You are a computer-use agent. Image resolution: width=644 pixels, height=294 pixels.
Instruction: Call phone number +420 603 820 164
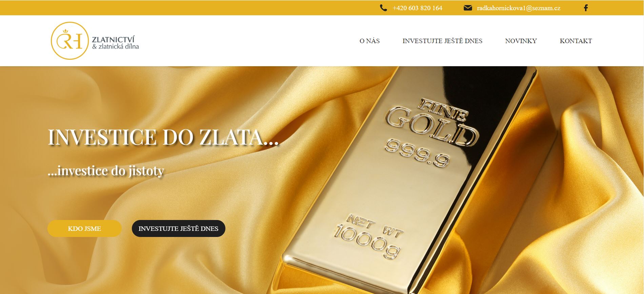tap(417, 8)
